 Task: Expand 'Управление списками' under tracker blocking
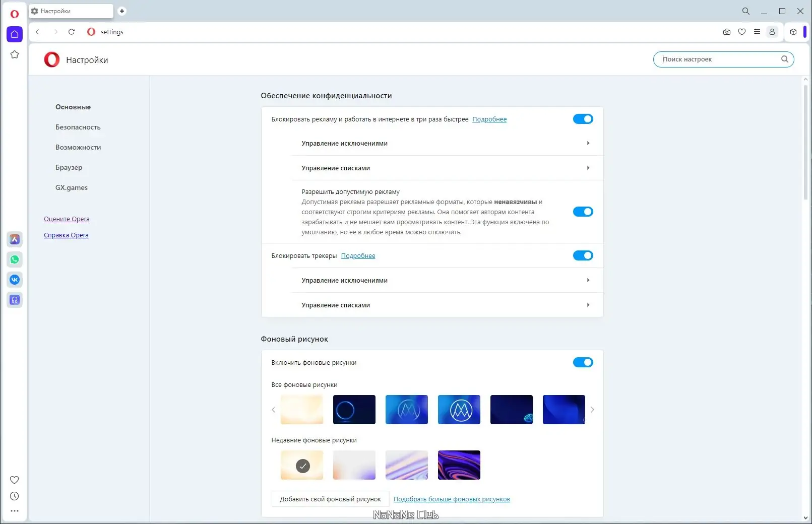[447, 305]
